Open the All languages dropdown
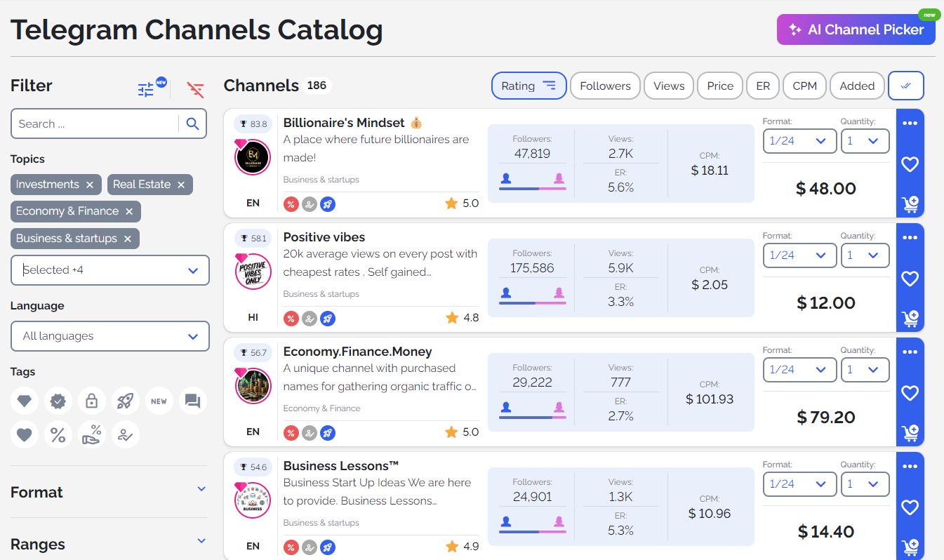This screenshot has height=560, width=944. click(109, 336)
